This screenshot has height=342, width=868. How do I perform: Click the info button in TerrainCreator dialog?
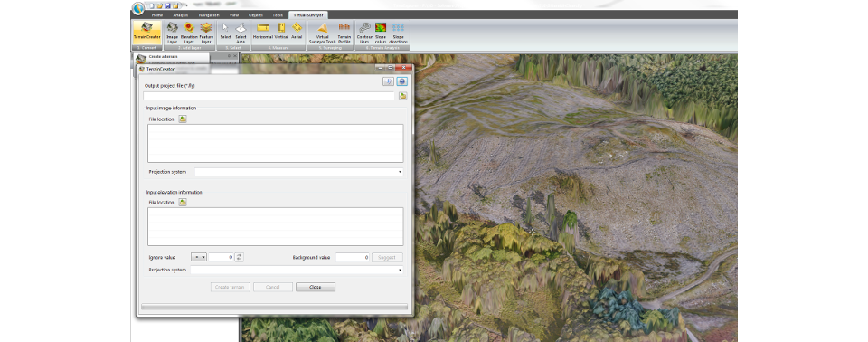[x=389, y=81]
